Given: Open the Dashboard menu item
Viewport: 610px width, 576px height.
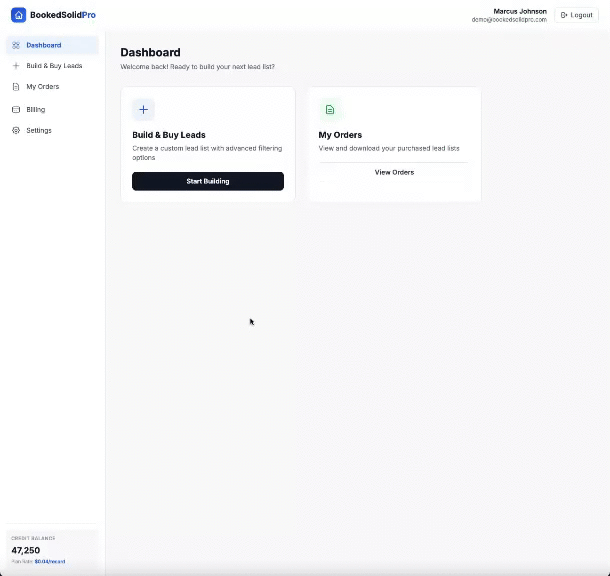Looking at the screenshot, I should pyautogui.click(x=53, y=46).
